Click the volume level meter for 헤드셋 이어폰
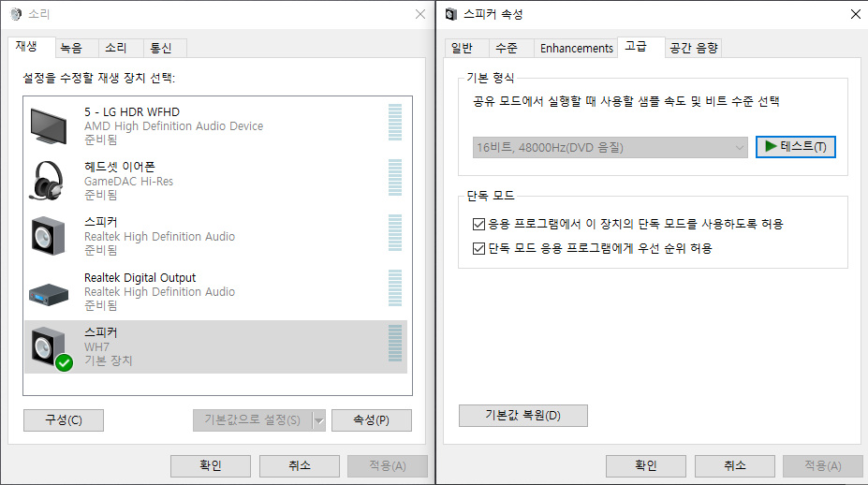Screen dimensions: 868x485 pyautogui.click(x=395, y=177)
